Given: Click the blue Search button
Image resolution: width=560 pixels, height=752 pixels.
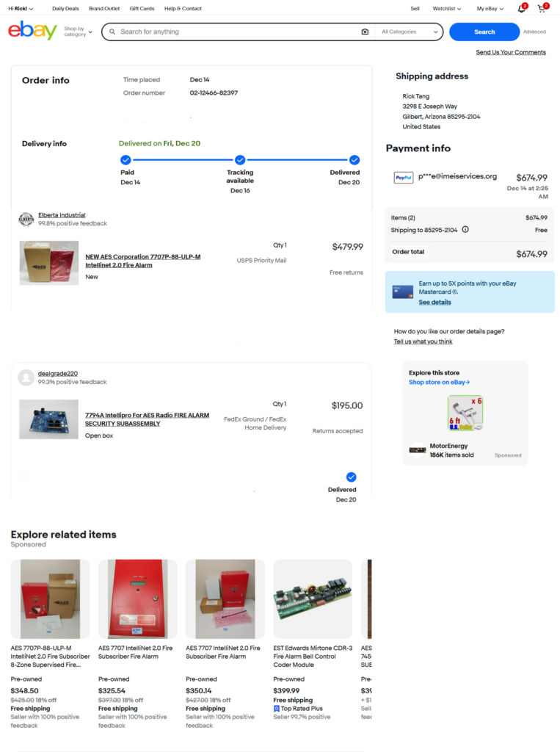Looking at the screenshot, I should 484,32.
